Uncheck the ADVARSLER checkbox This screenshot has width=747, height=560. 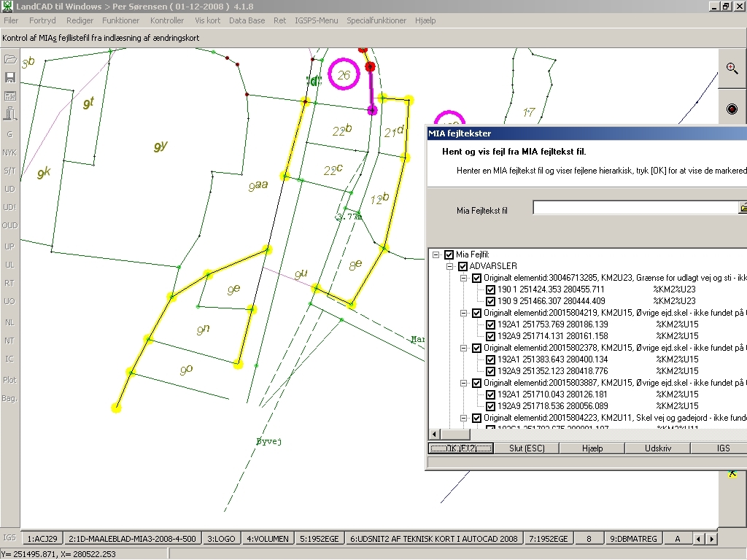(x=462, y=266)
